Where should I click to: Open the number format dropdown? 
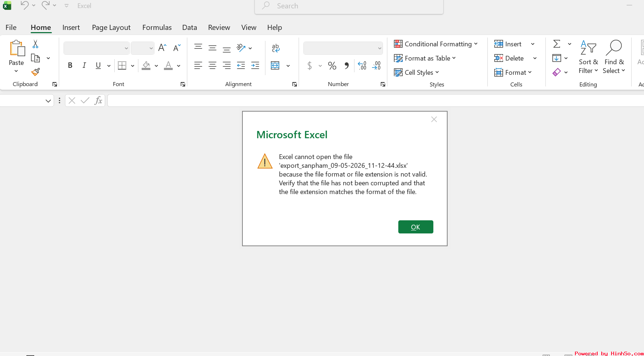tap(380, 48)
